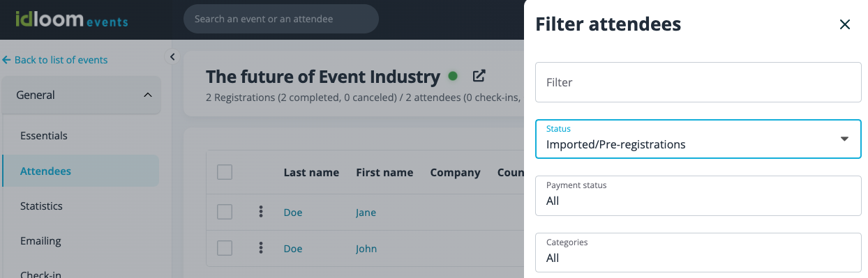Click the Filter text field

pos(698,82)
